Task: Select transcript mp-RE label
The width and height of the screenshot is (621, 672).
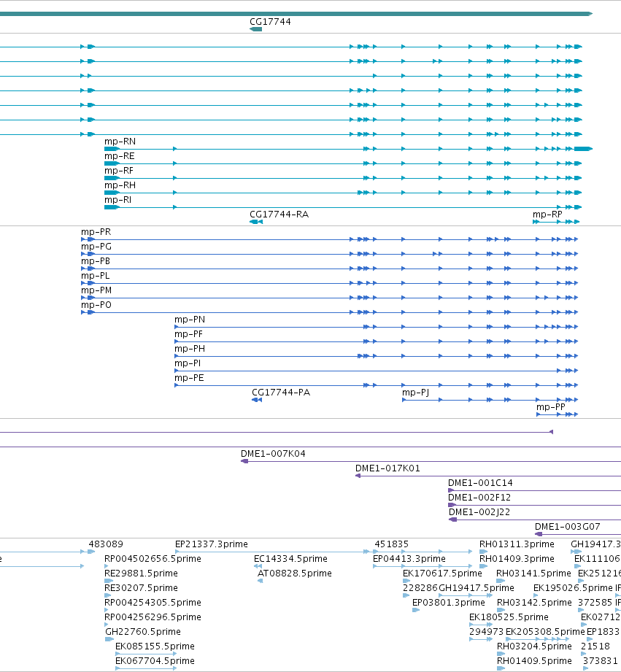Action: point(120,156)
